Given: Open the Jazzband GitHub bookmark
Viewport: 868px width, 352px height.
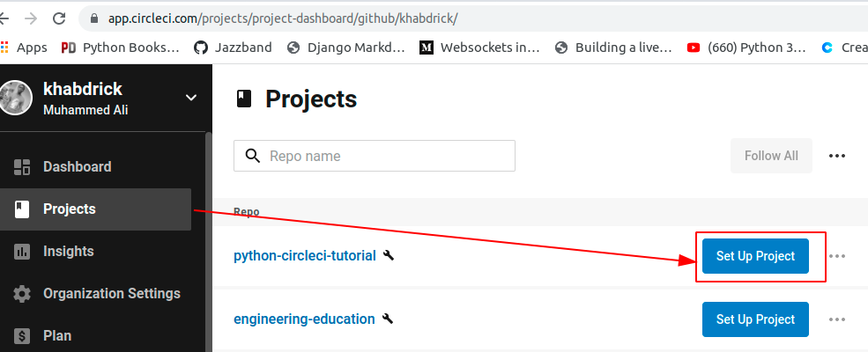Looking at the screenshot, I should click(x=233, y=48).
